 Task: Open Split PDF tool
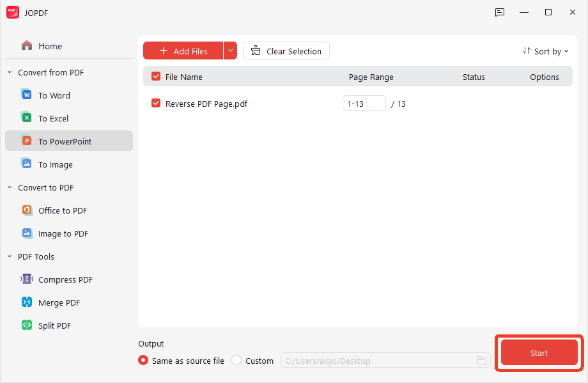[69, 325]
